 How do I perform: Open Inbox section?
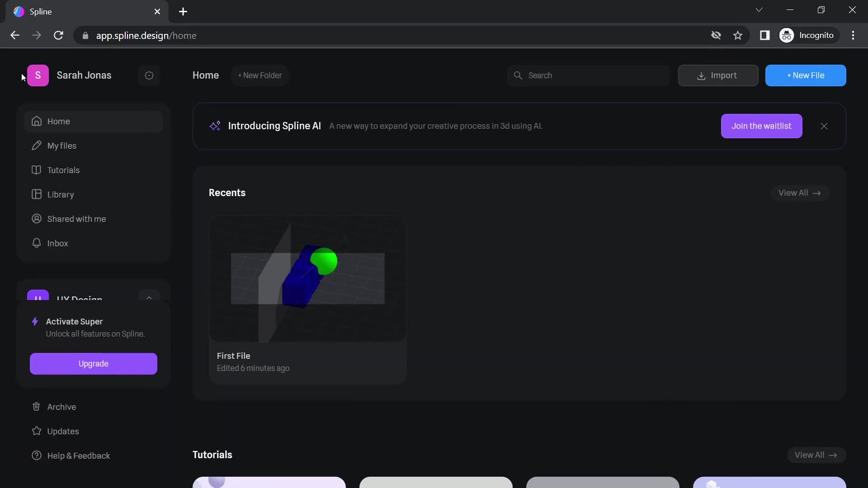[x=57, y=243]
